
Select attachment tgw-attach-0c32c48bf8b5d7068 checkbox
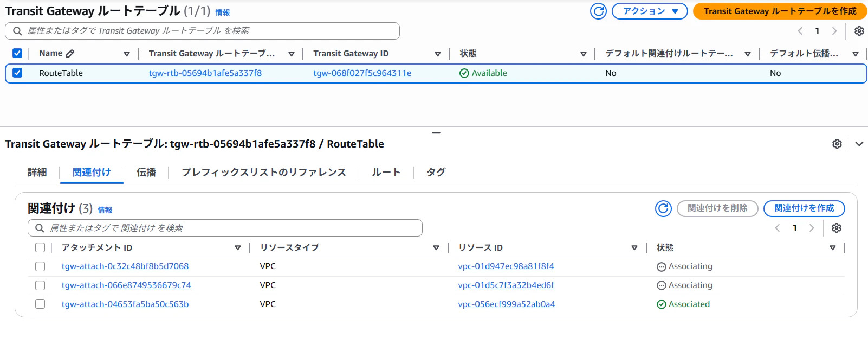click(40, 266)
